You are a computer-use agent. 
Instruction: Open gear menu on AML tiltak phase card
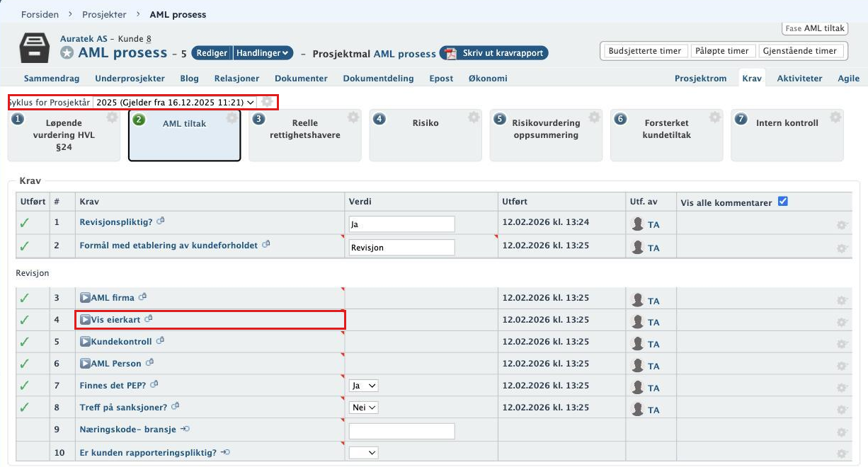click(232, 118)
